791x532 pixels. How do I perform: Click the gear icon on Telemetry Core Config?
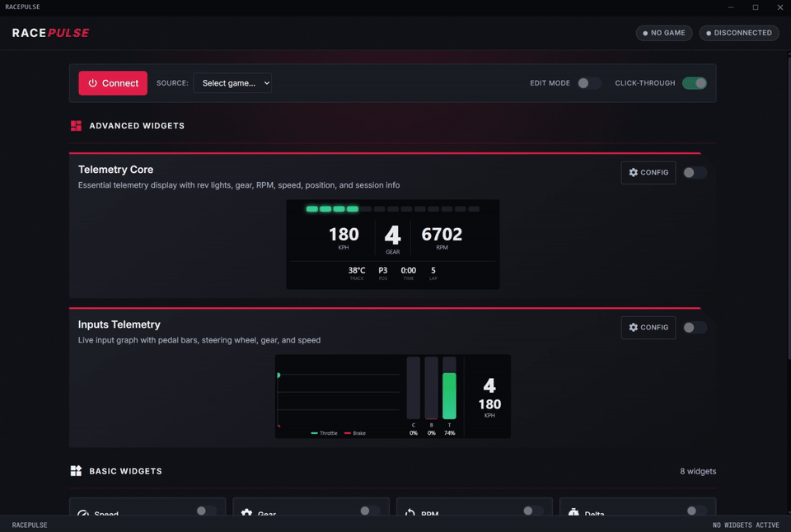[634, 172]
